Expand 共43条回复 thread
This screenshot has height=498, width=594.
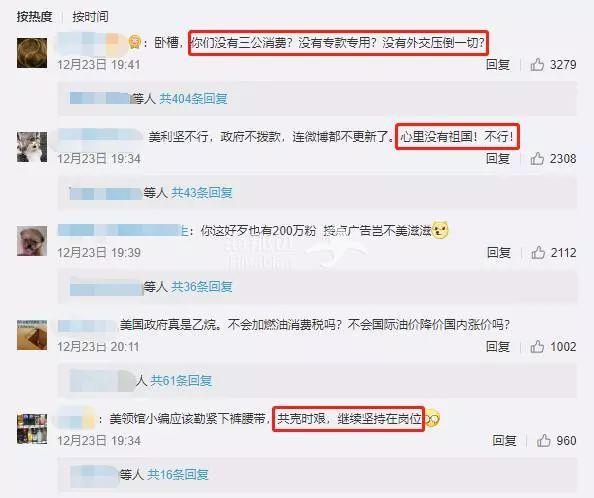point(202,193)
